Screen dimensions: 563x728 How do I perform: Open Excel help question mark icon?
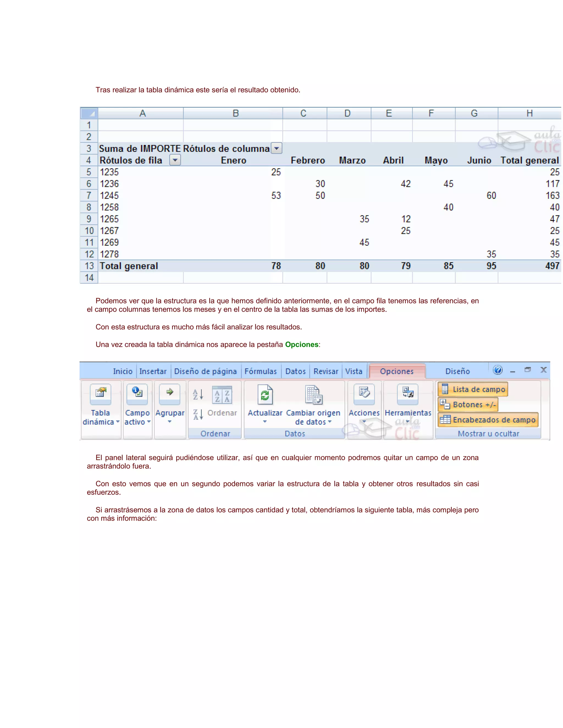[498, 370]
